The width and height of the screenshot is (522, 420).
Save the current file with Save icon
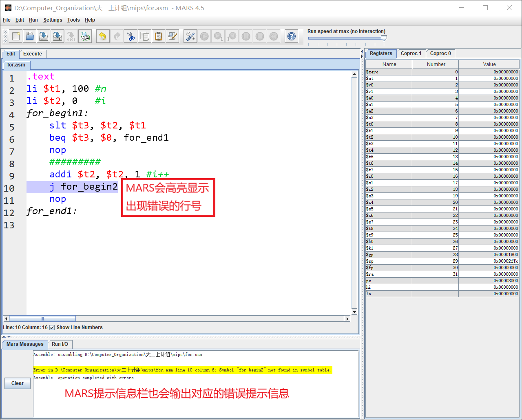44,36
